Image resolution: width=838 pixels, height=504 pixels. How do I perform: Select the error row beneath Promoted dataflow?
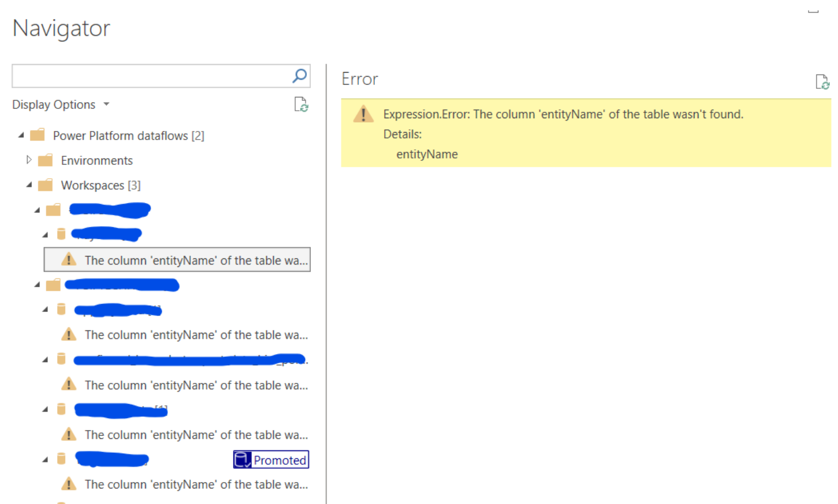coord(185,484)
